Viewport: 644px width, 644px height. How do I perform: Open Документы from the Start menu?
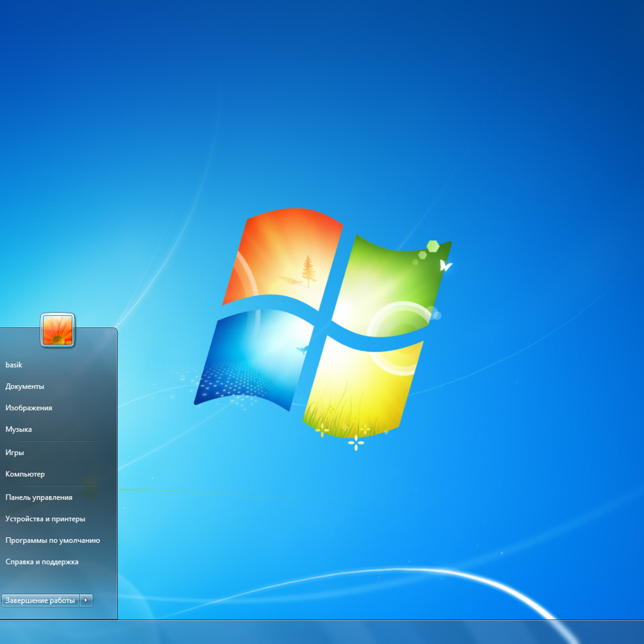tap(25, 386)
